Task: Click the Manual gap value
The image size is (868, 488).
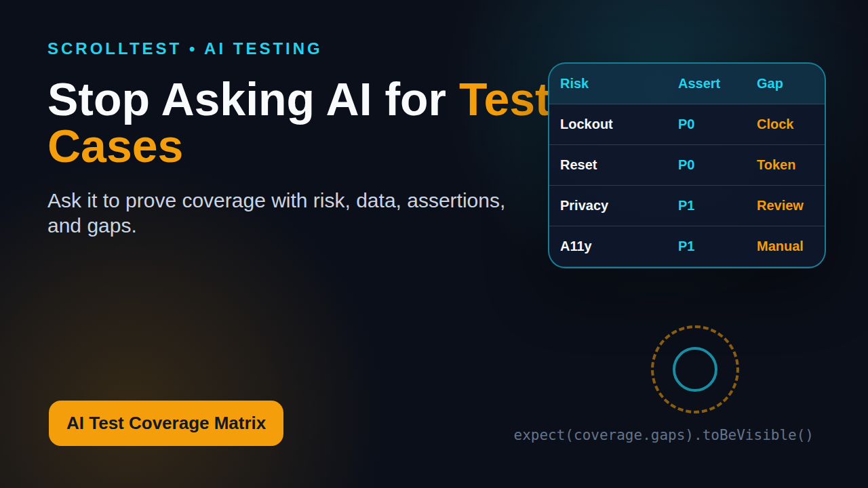Action: pyautogui.click(x=780, y=246)
